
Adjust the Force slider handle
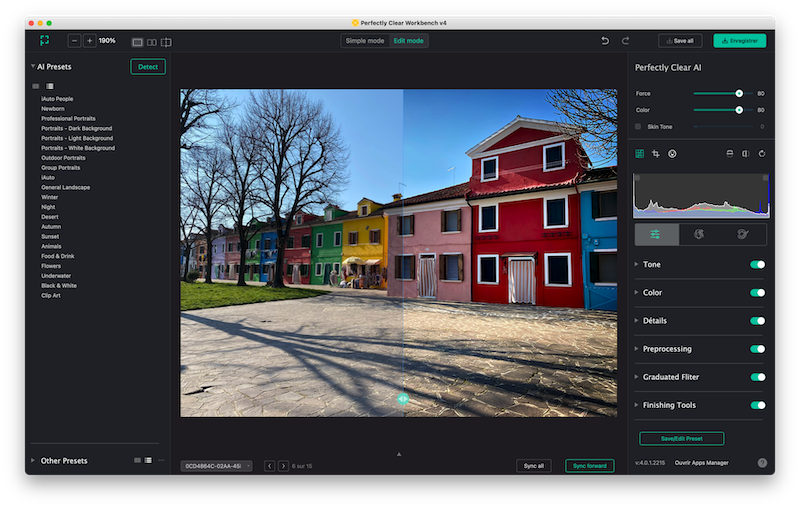point(739,93)
